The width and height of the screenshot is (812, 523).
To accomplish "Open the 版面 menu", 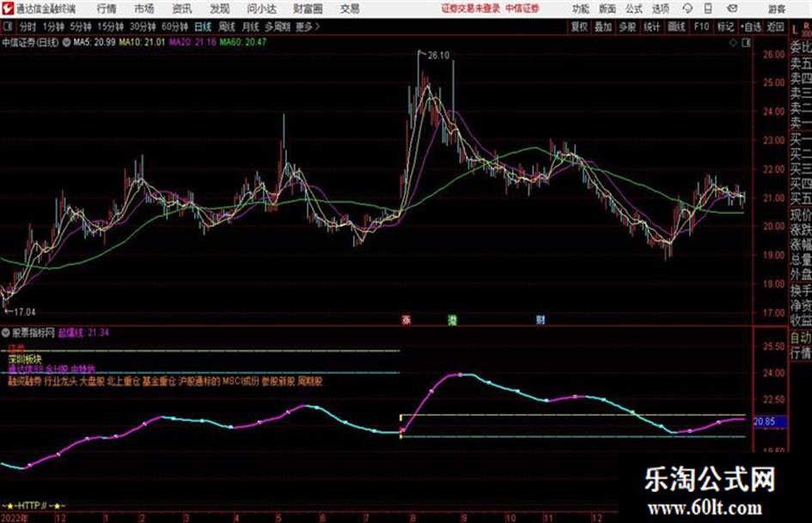I will pyautogui.click(x=607, y=9).
